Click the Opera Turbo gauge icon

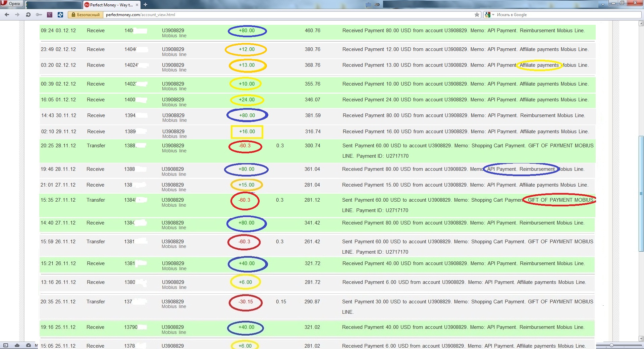point(29,345)
